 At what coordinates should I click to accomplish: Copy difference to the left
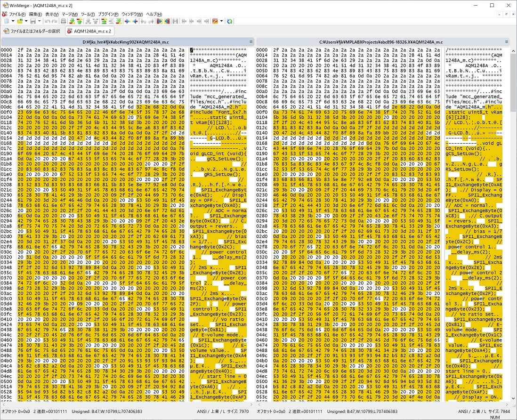coord(135,21)
